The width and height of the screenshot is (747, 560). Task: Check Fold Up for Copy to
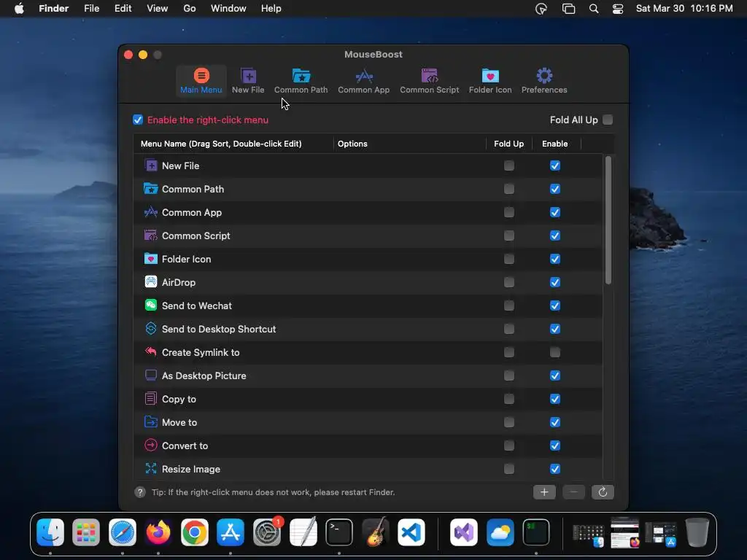pyautogui.click(x=508, y=399)
